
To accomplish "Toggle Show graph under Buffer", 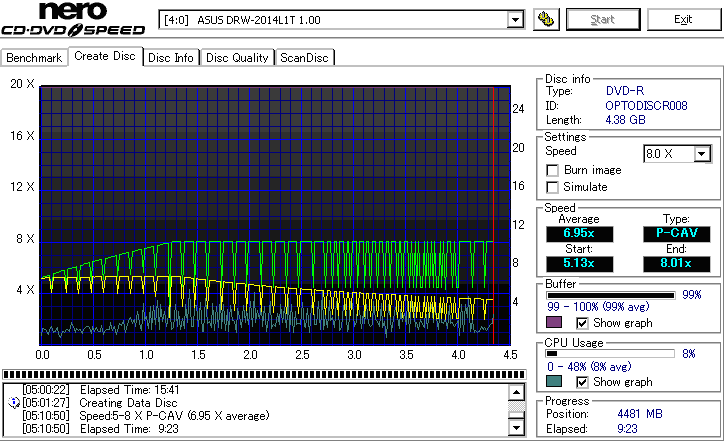I will pyautogui.click(x=583, y=323).
